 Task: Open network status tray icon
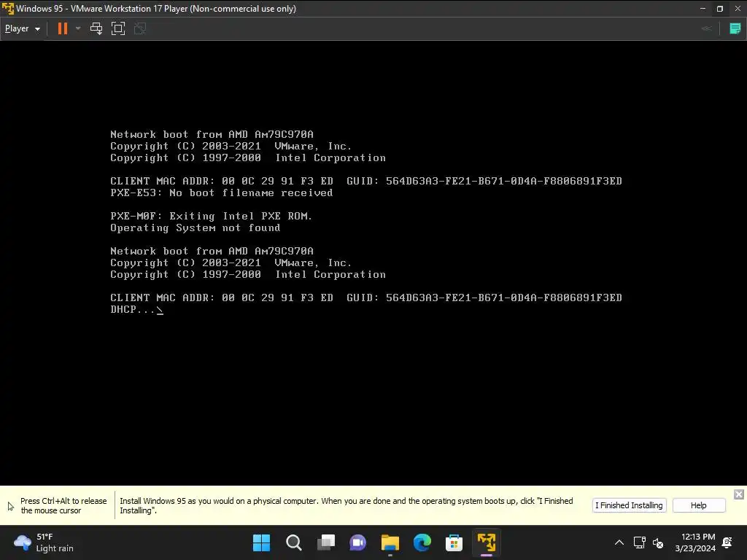[639, 542]
